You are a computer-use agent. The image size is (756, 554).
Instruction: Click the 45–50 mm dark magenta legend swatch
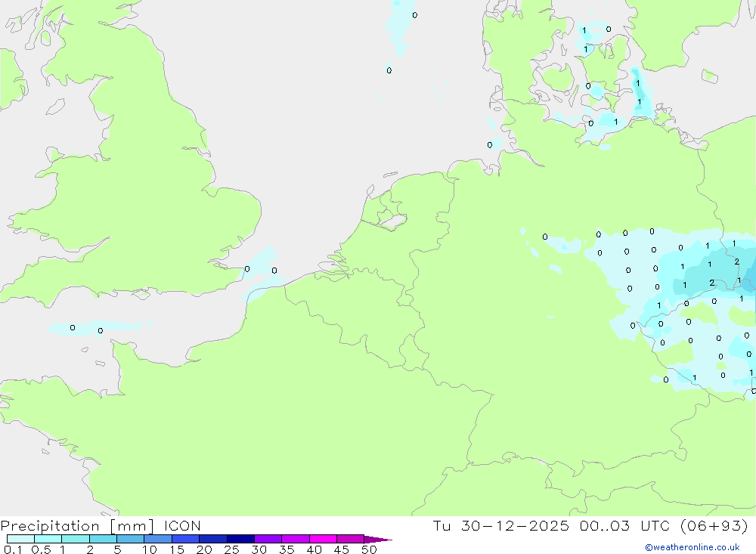[x=351, y=539]
